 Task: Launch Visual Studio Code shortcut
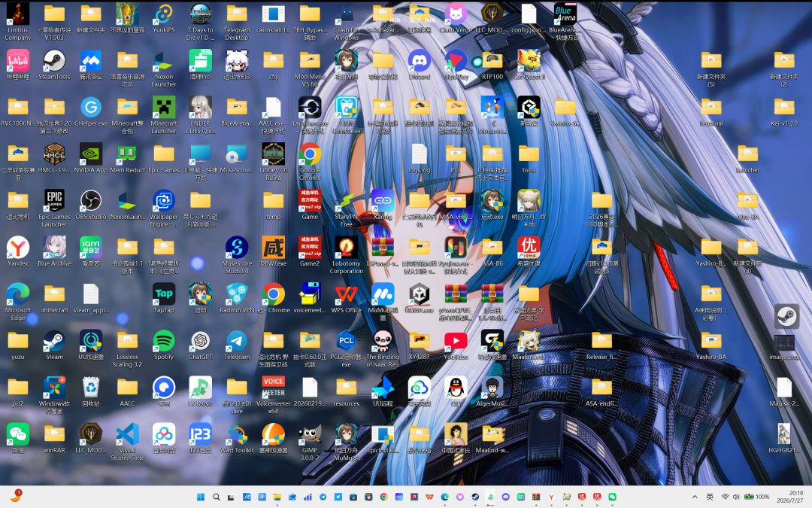[x=127, y=441]
